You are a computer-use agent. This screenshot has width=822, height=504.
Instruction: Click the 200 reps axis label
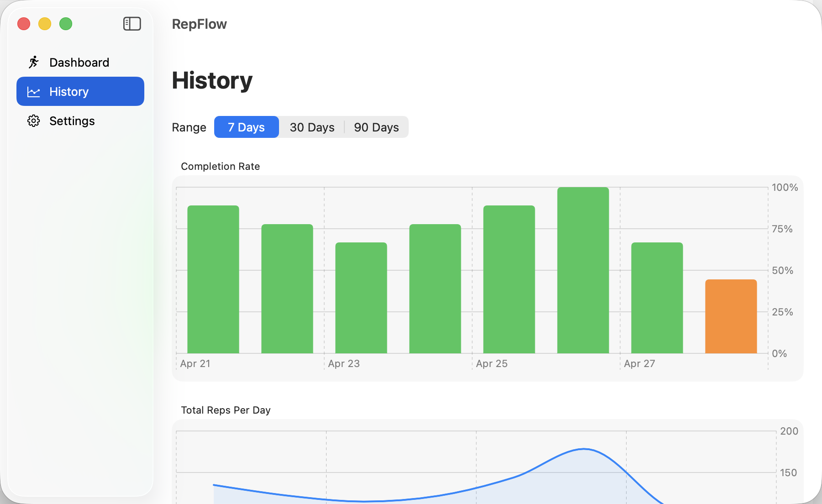point(789,431)
